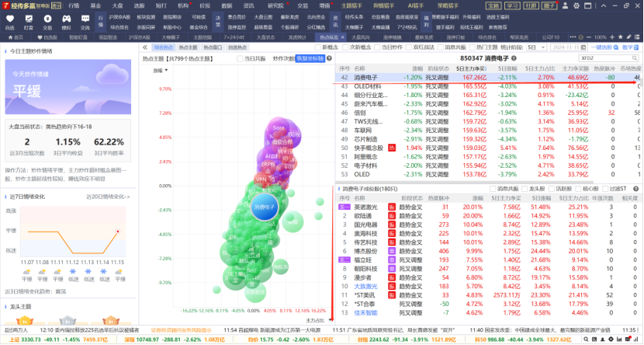The height and width of the screenshot is (345, 644).
Task: Toggle the 当日炒作 checkbox
Action: click(377, 47)
